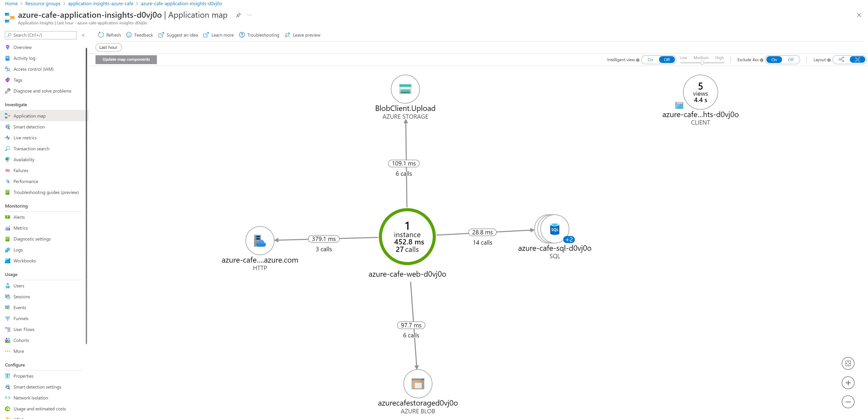
Task: Select the azure-cafe-sql SQL database node
Action: pos(554,229)
